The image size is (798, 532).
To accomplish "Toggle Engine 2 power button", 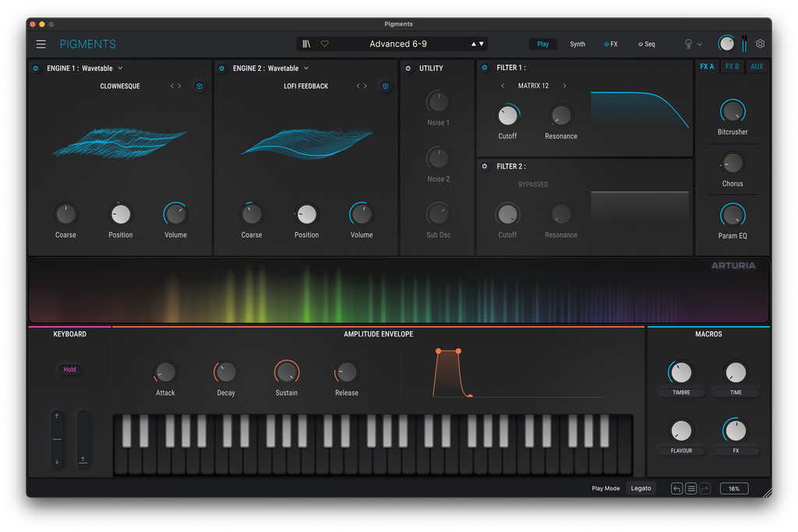I will click(222, 68).
